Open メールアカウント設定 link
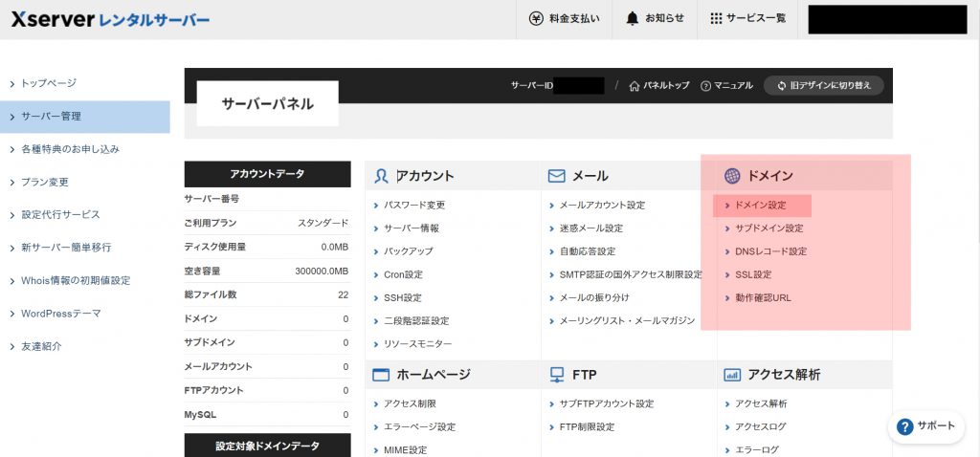This screenshot has height=457, width=980. pos(602,206)
